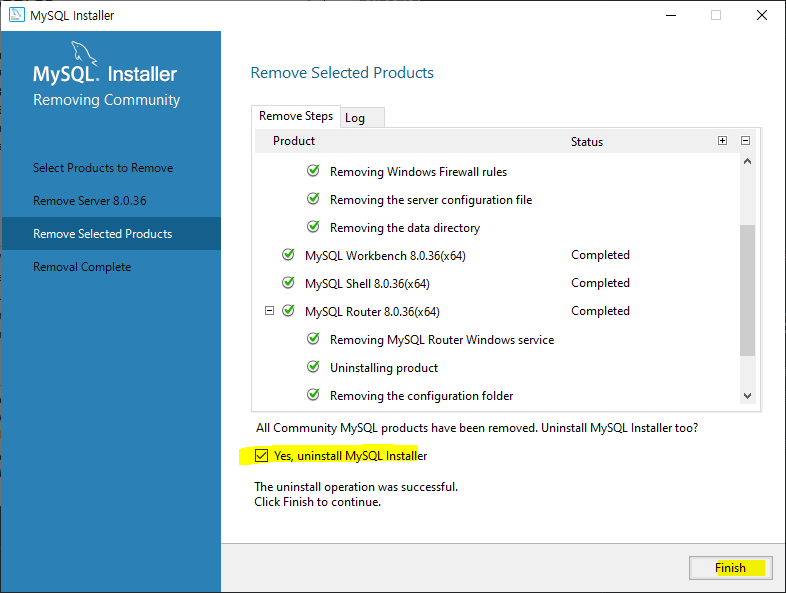
Task: Go to Remove Server 8.0.36 step
Action: 90,201
